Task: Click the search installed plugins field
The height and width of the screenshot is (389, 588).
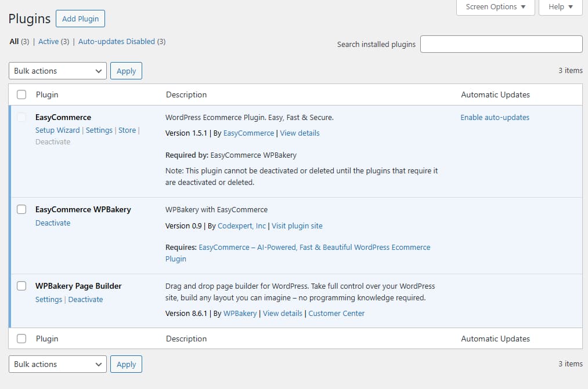Action: click(501, 43)
